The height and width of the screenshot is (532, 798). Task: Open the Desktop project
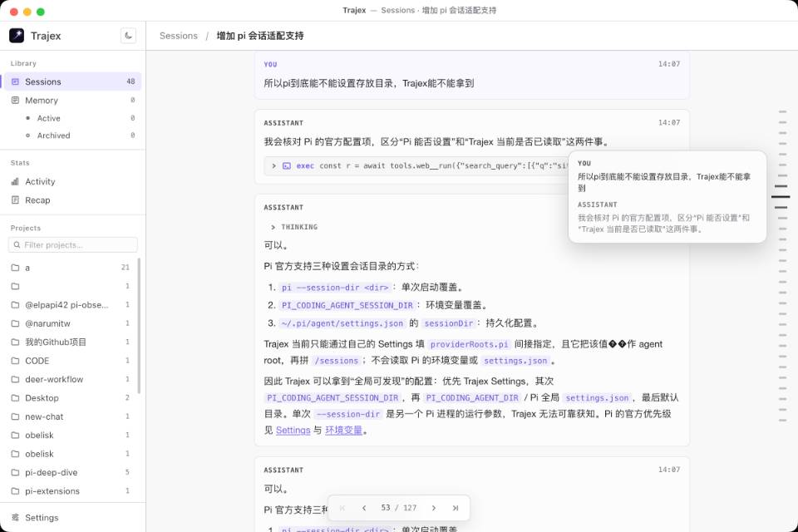(x=71, y=397)
